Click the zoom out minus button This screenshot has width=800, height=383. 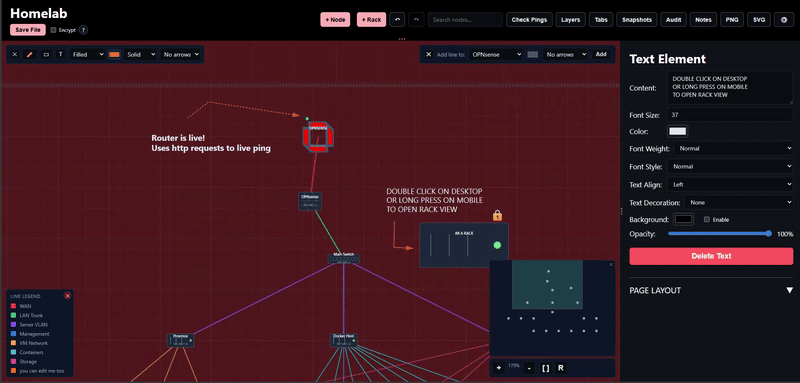click(x=529, y=368)
